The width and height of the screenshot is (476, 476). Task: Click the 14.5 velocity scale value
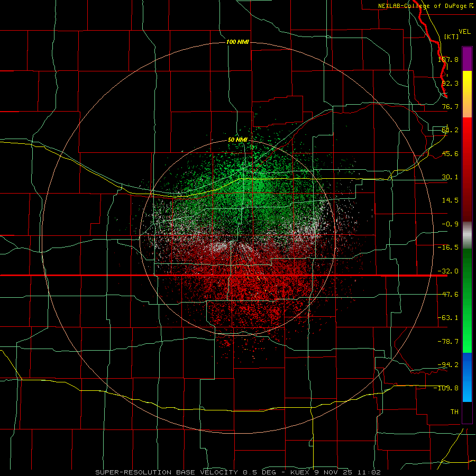click(x=450, y=200)
